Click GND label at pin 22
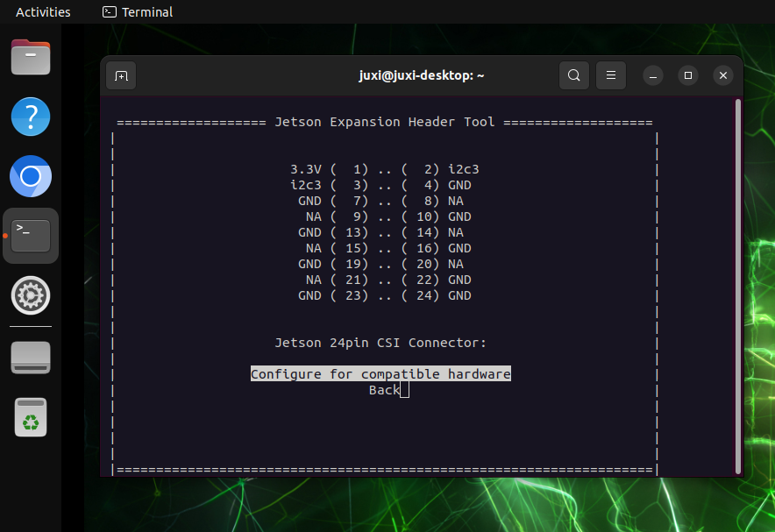 (x=459, y=280)
